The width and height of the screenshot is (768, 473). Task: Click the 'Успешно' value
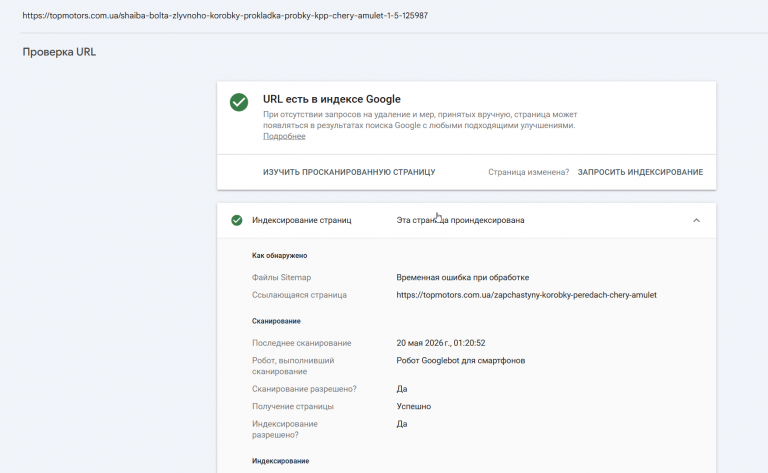click(414, 406)
